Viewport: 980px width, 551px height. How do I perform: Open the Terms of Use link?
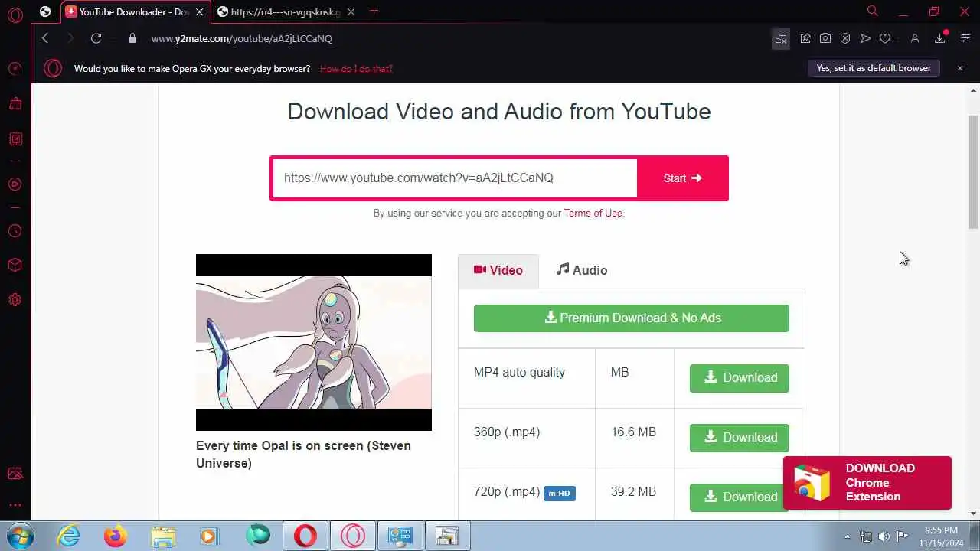pyautogui.click(x=593, y=213)
